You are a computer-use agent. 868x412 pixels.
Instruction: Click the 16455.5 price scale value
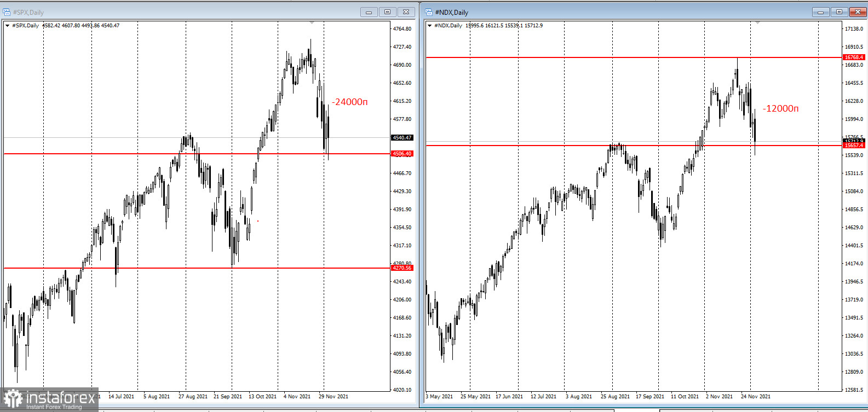(854, 83)
